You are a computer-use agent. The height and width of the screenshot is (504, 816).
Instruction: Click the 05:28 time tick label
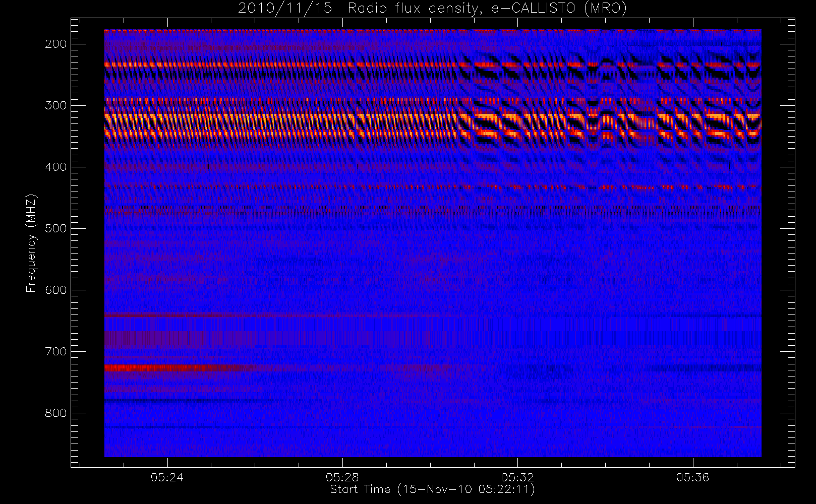coord(342,477)
